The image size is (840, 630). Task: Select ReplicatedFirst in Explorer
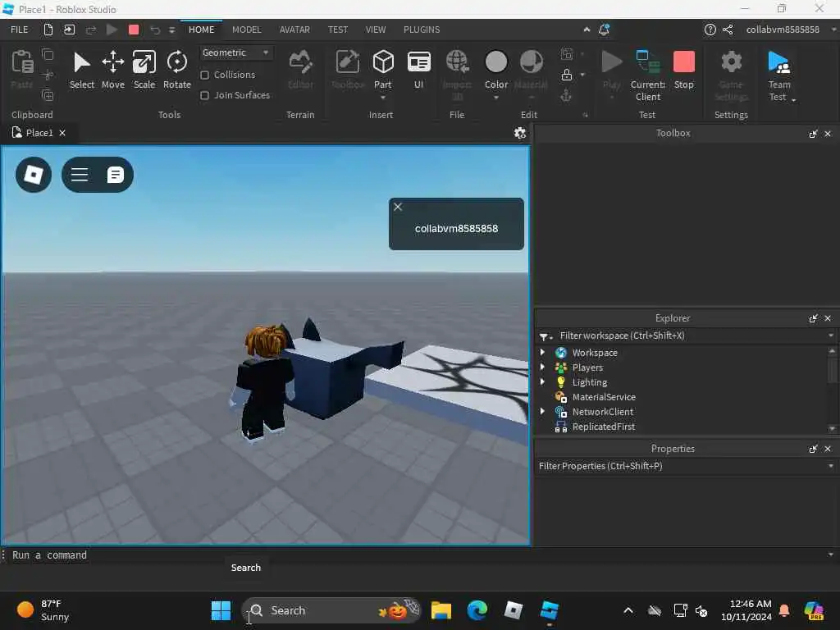click(603, 427)
